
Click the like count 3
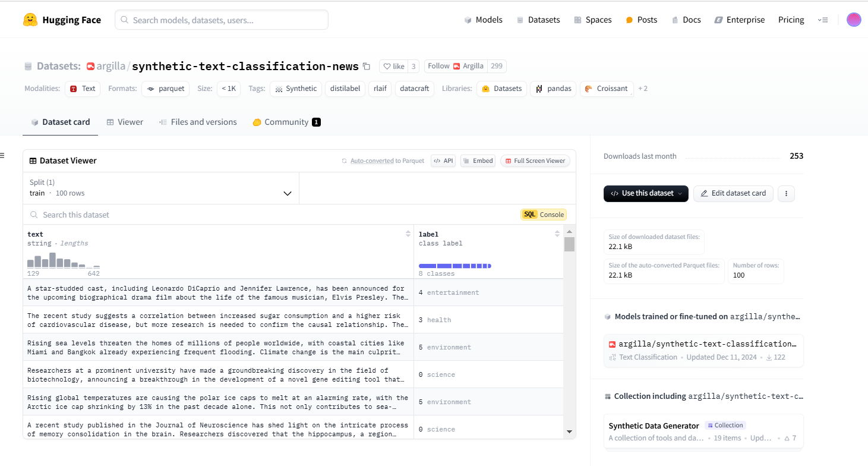pyautogui.click(x=414, y=66)
